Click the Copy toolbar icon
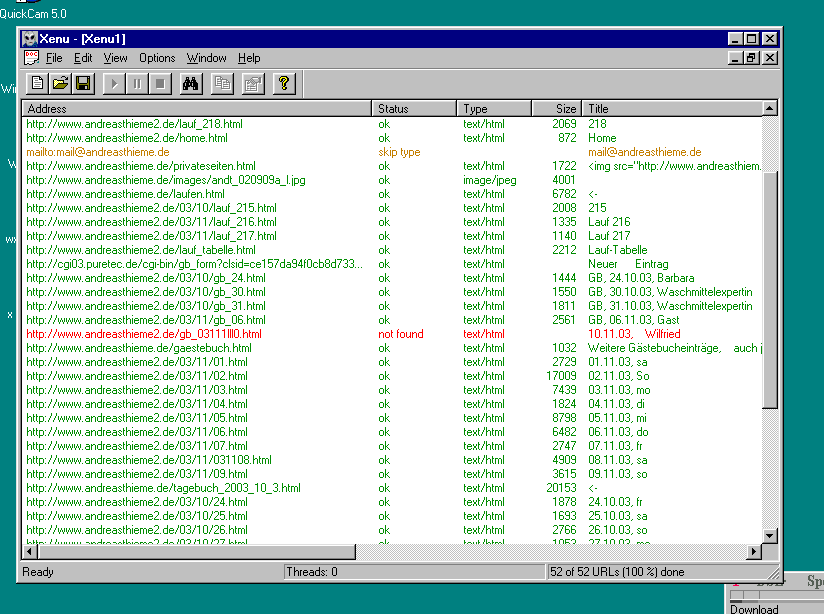Viewport: 824px width, 614px height. pyautogui.click(x=222, y=84)
